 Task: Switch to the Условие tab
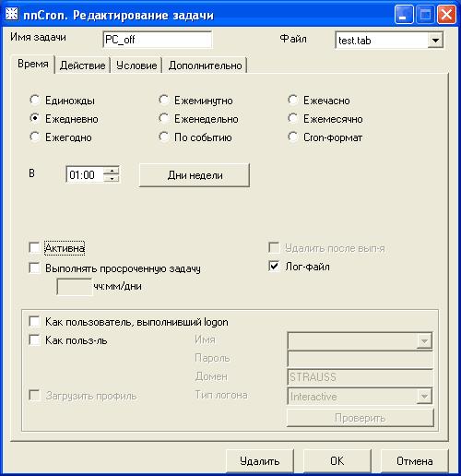[136, 65]
